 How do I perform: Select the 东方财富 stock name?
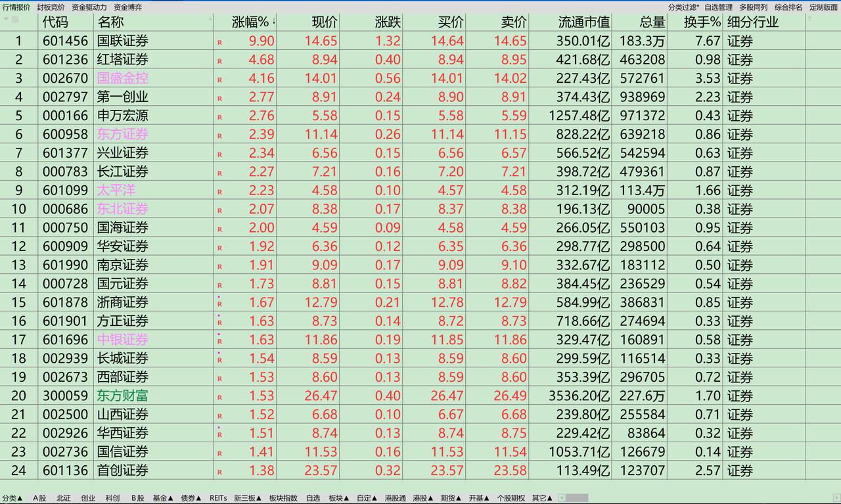[x=123, y=396]
